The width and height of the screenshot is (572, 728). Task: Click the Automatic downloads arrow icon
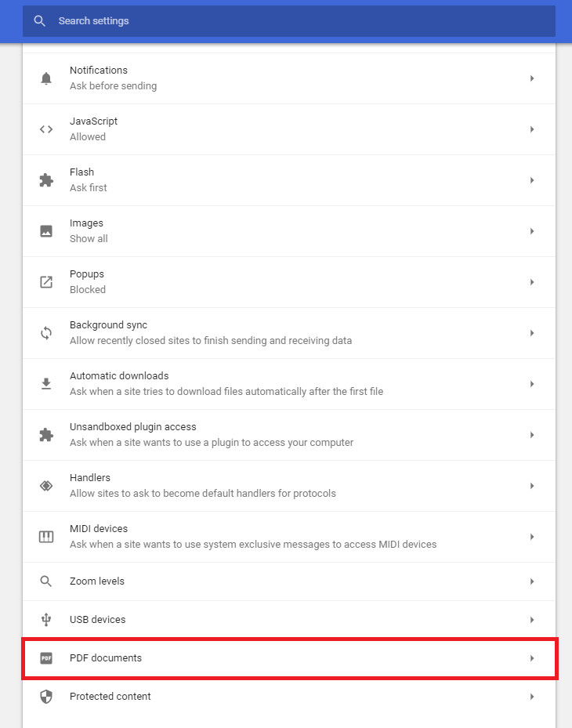click(x=46, y=384)
